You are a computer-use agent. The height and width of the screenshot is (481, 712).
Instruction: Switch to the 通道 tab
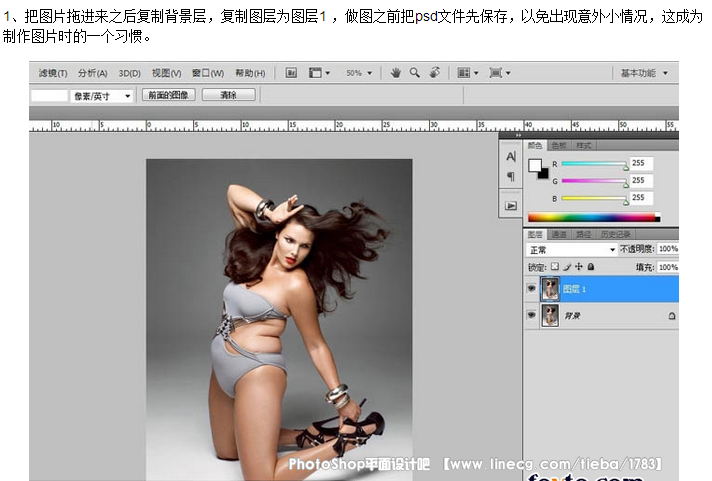(558, 234)
